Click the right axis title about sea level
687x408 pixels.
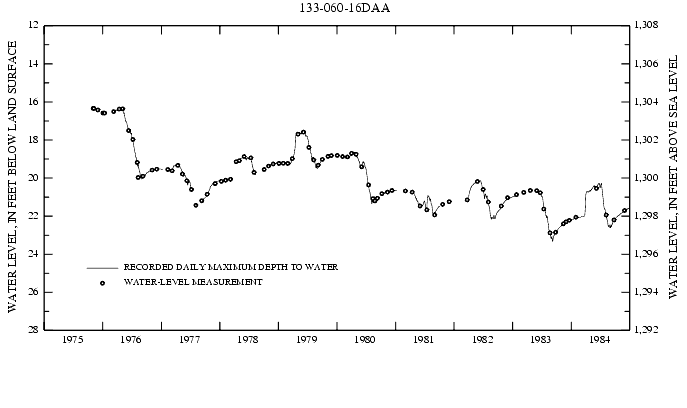pos(675,177)
